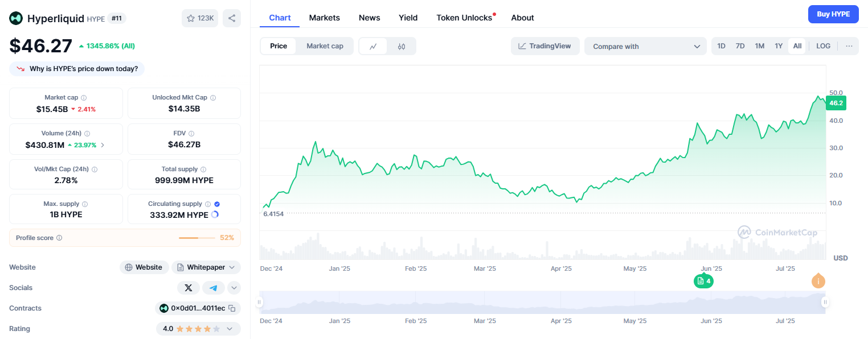Click the left handle of range slider
This screenshot has height=339, width=868.
pyautogui.click(x=260, y=303)
